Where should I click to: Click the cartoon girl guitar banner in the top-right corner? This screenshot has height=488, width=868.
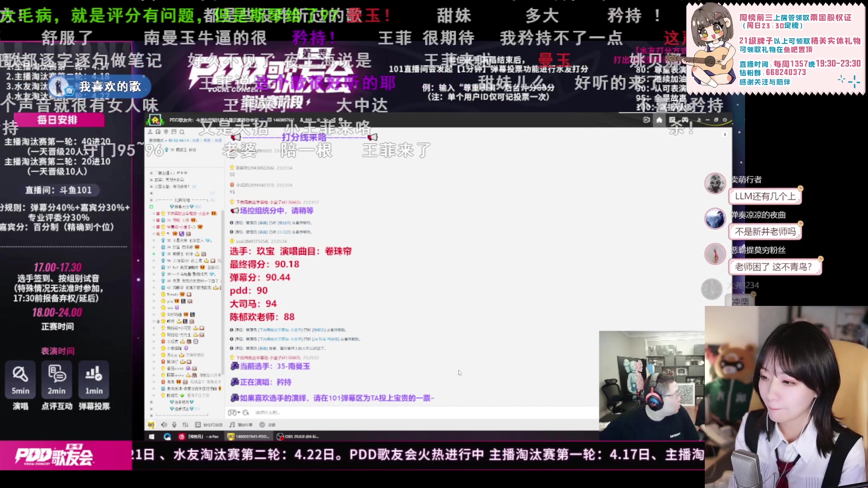coord(776,48)
